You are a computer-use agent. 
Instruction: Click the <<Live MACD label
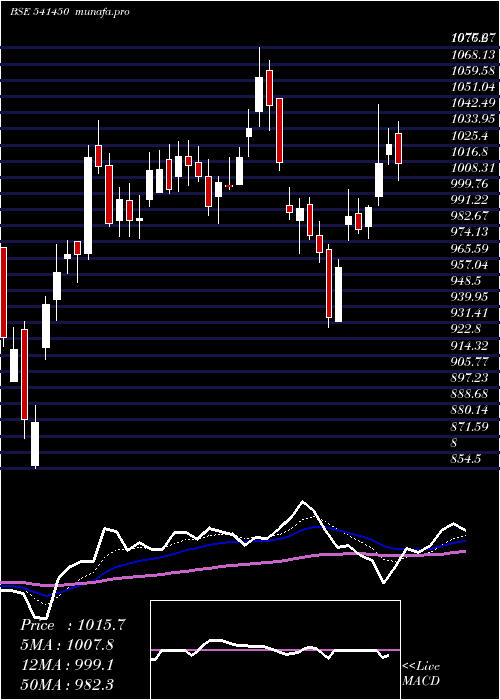click(421, 673)
